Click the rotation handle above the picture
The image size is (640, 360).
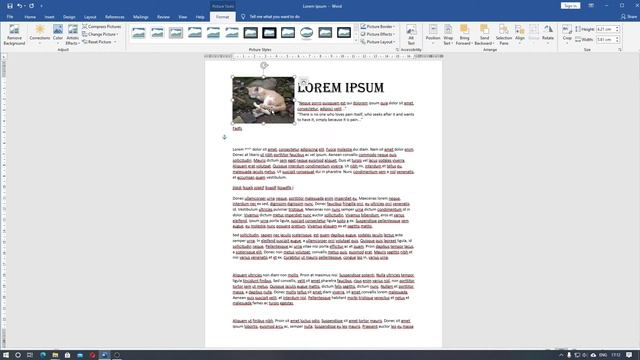coord(264,65)
